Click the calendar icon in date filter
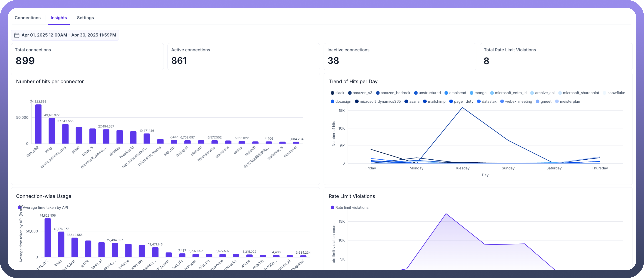Viewport: 644px width, 278px height. 17,35
